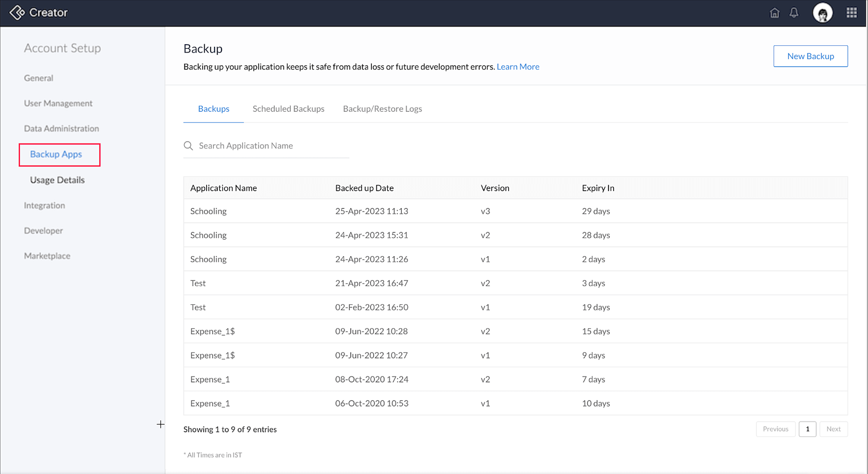Click the Next pagination button
The image size is (868, 474).
click(833, 429)
